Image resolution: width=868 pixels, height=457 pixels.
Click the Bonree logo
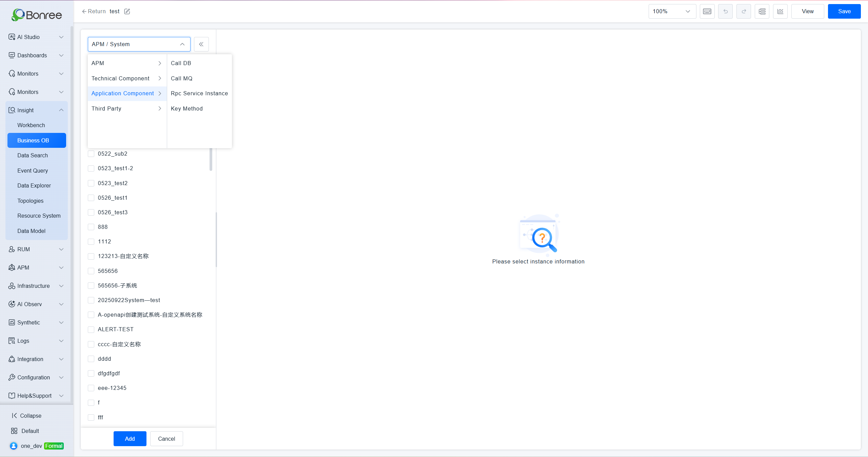coord(37,15)
